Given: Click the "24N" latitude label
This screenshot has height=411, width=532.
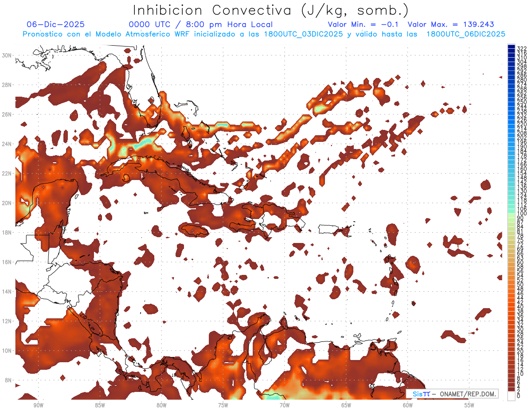Looking at the screenshot, I should (8, 144).
